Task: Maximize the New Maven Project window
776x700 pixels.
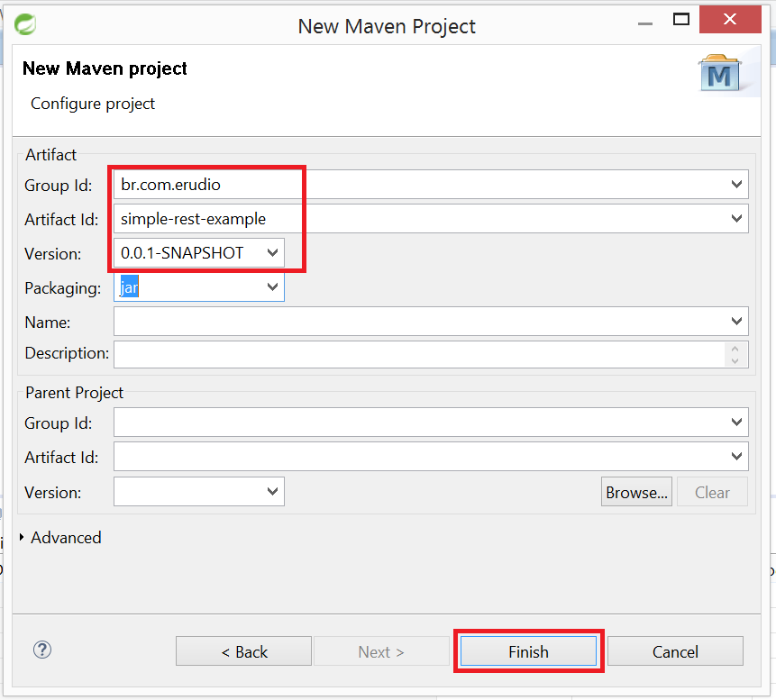Action: coord(681,20)
